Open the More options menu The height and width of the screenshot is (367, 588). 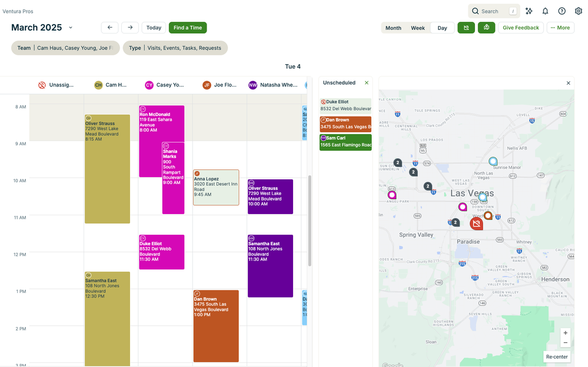coord(560,28)
